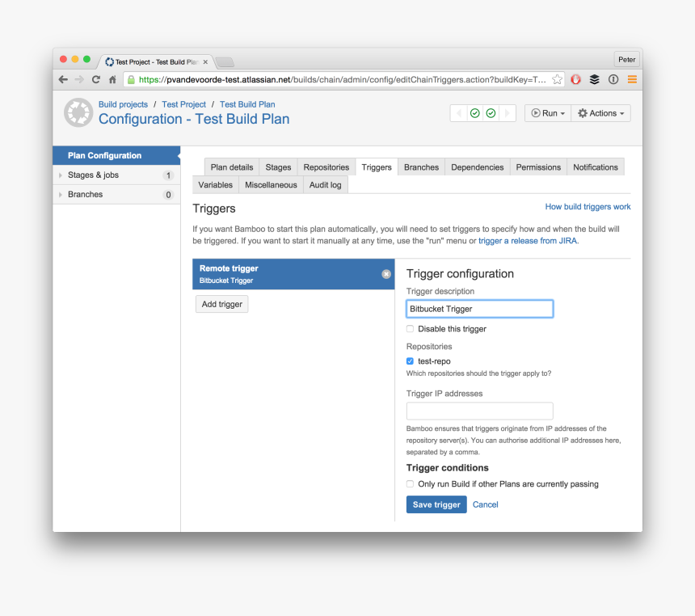The image size is (695, 616).
Task: Click the Bamboo plan logo icon
Action: pyautogui.click(x=78, y=112)
